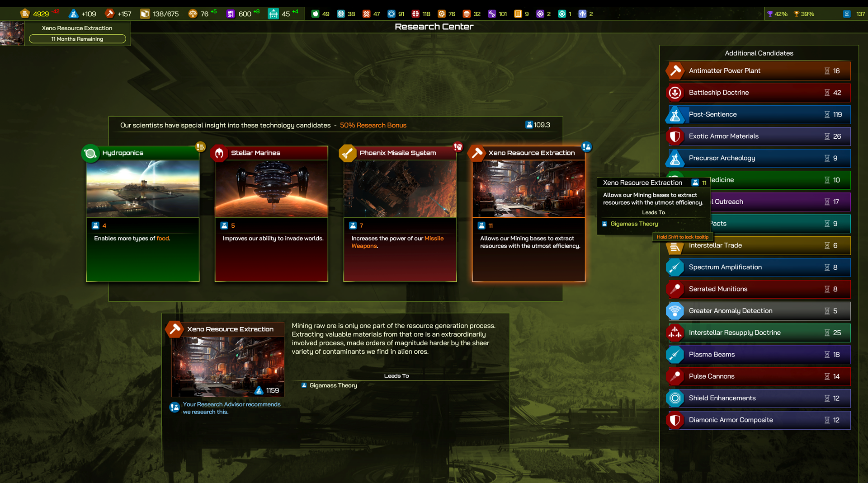The image size is (868, 483).
Task: Click the Greater Anomaly Detection signal icon
Action: [x=675, y=311]
